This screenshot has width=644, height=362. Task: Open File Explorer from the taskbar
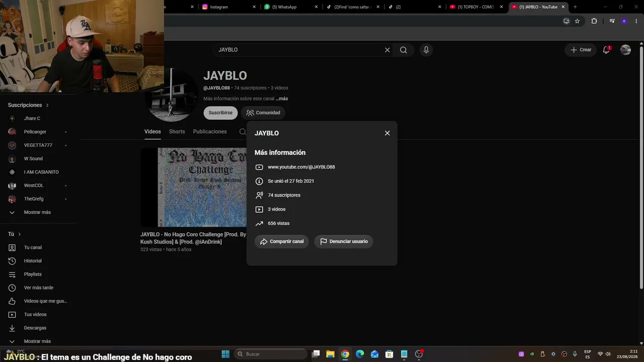pos(331,354)
